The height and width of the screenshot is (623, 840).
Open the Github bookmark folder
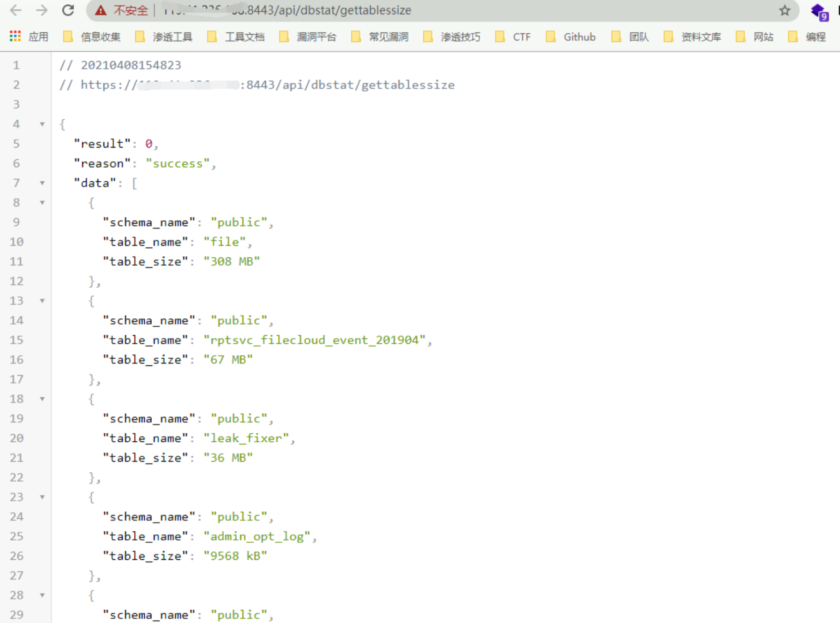[571, 37]
